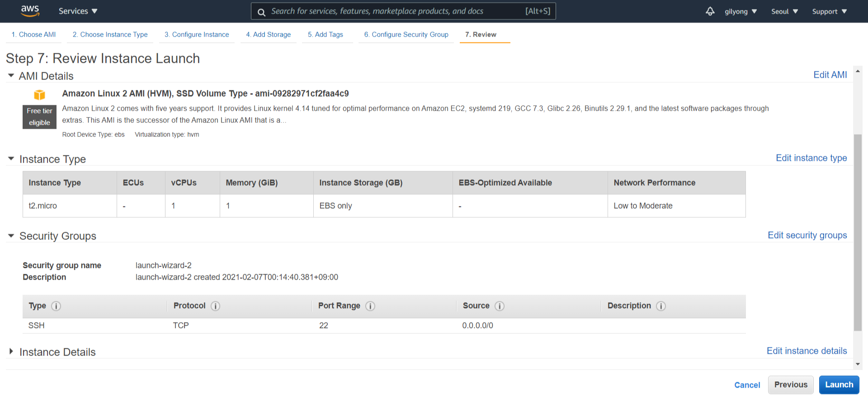Click the port range value 22
This screenshot has width=868, height=403.
click(x=324, y=325)
